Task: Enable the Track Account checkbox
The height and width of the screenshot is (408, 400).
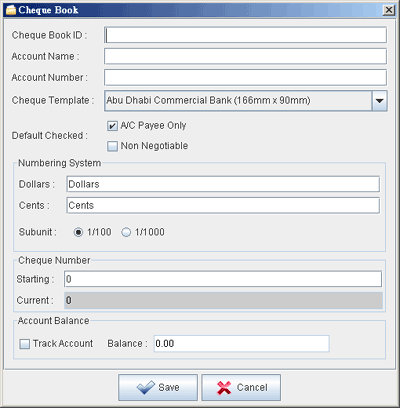Action: point(25,344)
